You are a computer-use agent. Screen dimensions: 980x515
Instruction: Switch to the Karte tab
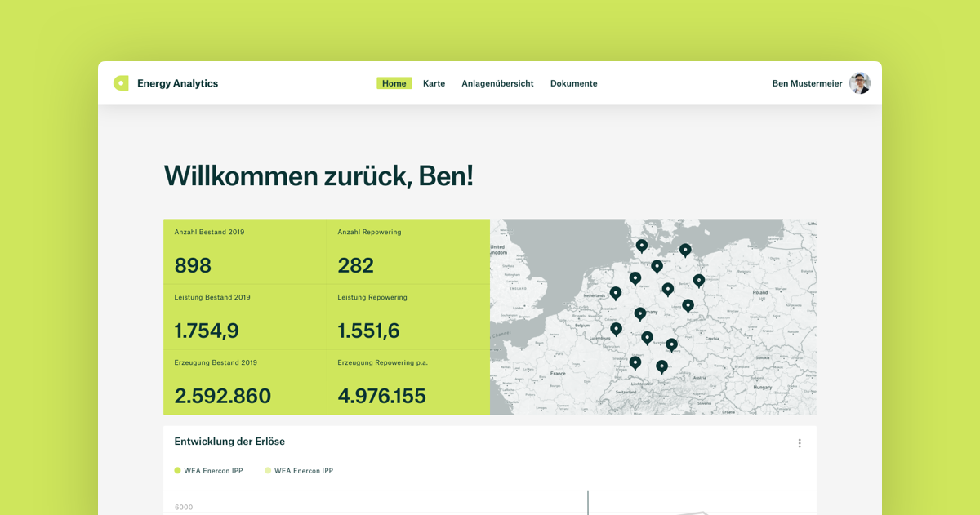(434, 82)
